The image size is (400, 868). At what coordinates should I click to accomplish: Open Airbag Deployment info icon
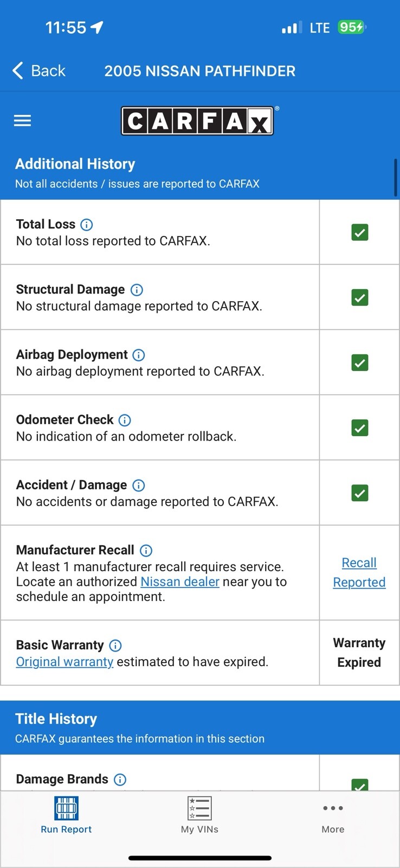pos(139,355)
